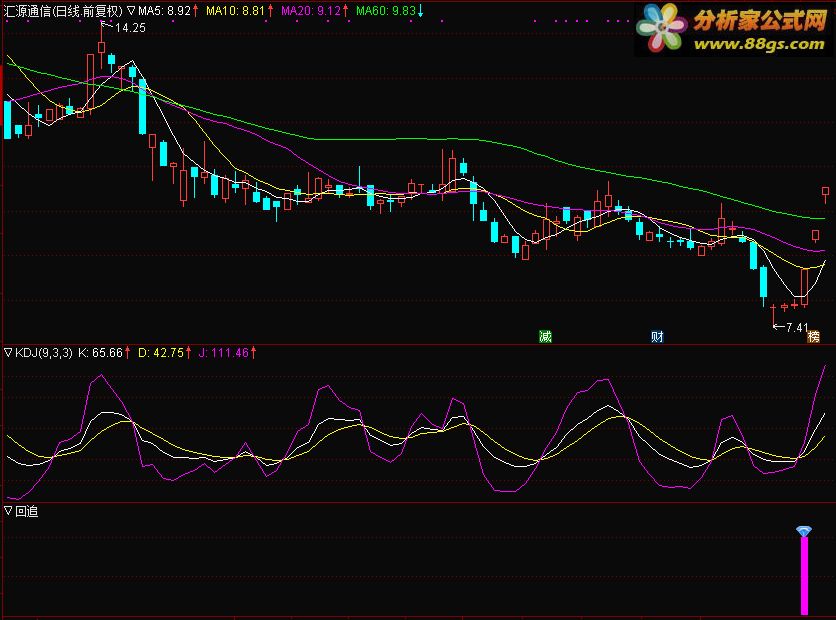Click the KDJ(9,3,3) label
836x620 pixels.
click(x=43, y=352)
